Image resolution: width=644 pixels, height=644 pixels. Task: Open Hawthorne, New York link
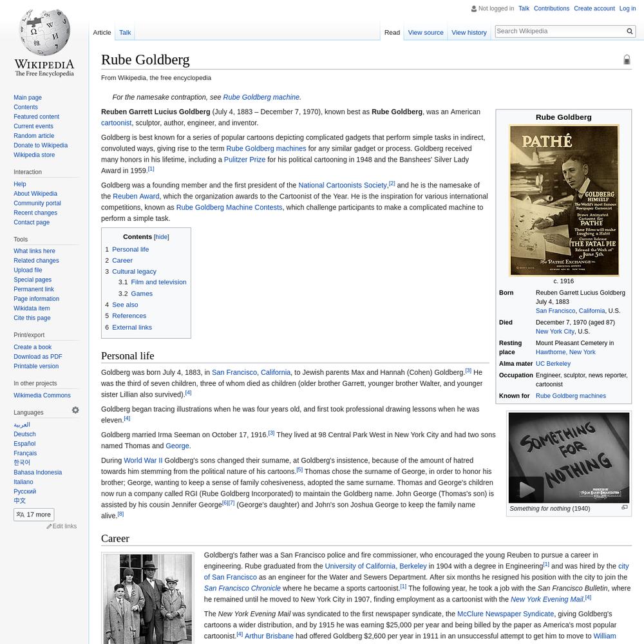tap(565, 352)
